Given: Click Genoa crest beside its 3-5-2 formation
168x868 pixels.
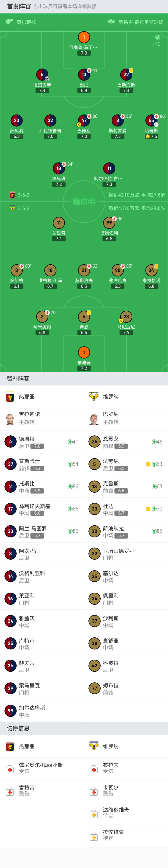Looking at the screenshot, I should pos(12,195).
